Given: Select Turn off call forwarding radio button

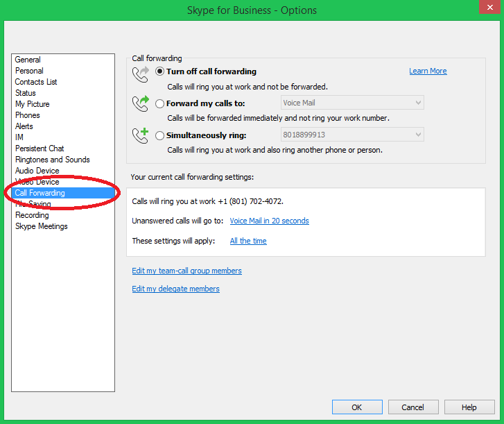Looking at the screenshot, I should click(159, 71).
